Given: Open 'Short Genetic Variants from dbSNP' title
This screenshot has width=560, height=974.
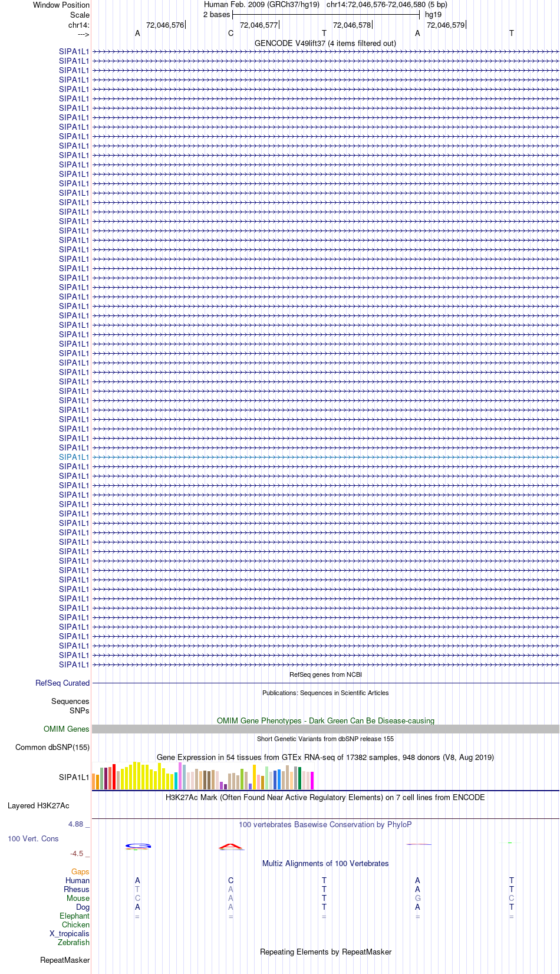Looking at the screenshot, I should tap(325, 739).
